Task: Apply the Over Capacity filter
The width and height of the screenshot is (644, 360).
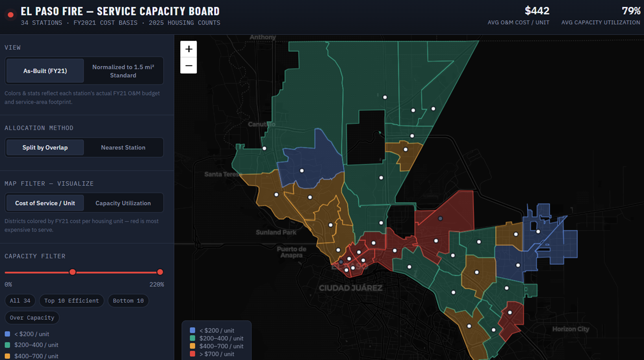Action: [x=32, y=317]
